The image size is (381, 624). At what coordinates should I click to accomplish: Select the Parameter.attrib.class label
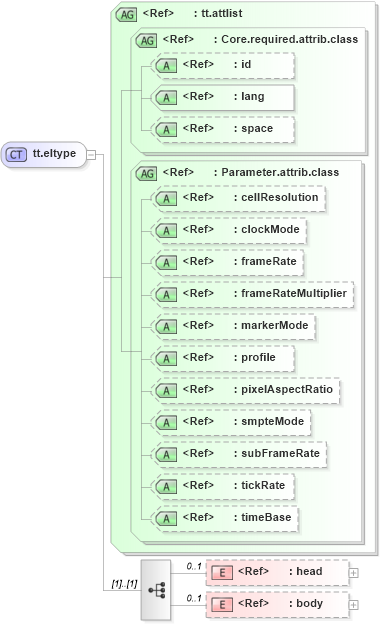[x=280, y=172]
